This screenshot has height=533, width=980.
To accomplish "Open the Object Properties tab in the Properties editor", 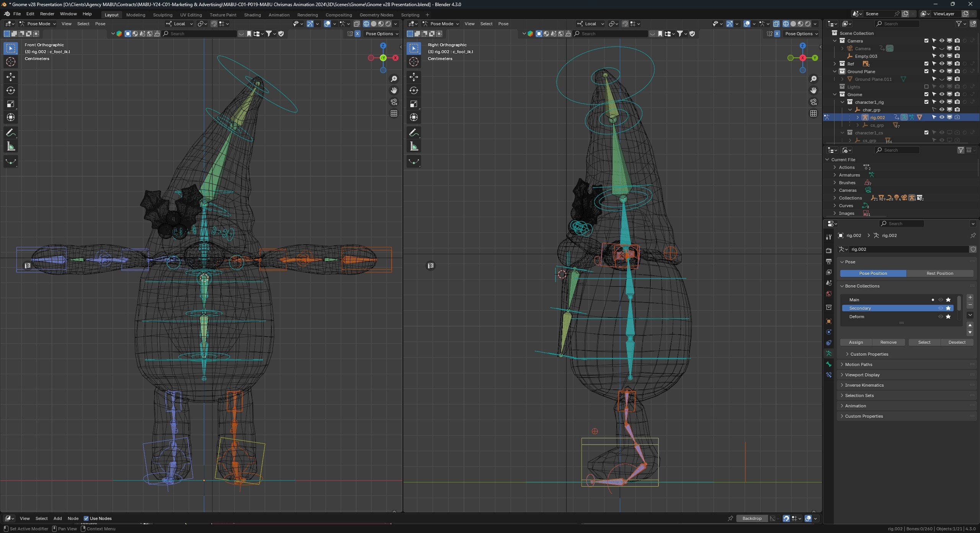I will [828, 321].
